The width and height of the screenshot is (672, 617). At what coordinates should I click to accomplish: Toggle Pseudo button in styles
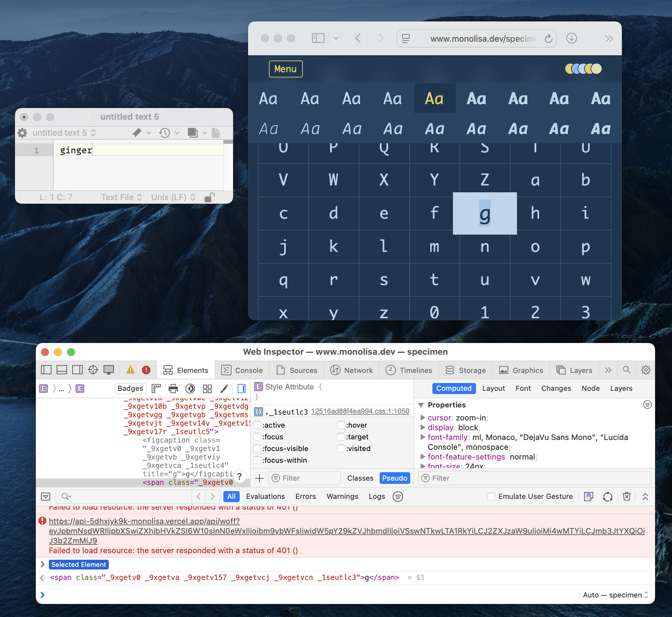(395, 478)
